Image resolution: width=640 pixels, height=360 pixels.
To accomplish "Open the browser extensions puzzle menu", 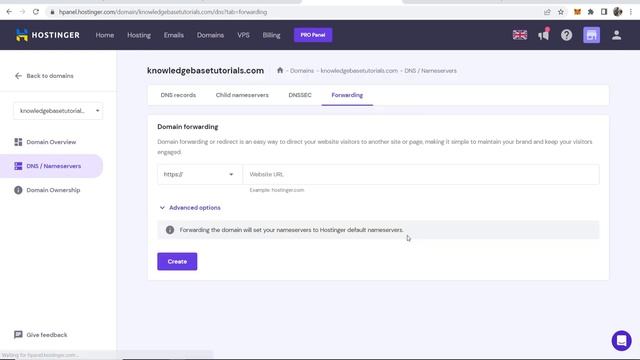I will click(591, 12).
